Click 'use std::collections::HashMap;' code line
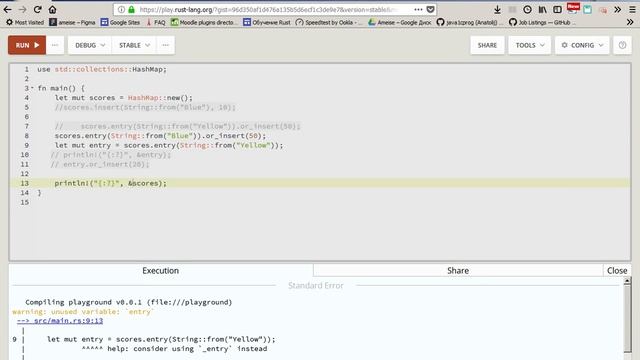 point(102,69)
